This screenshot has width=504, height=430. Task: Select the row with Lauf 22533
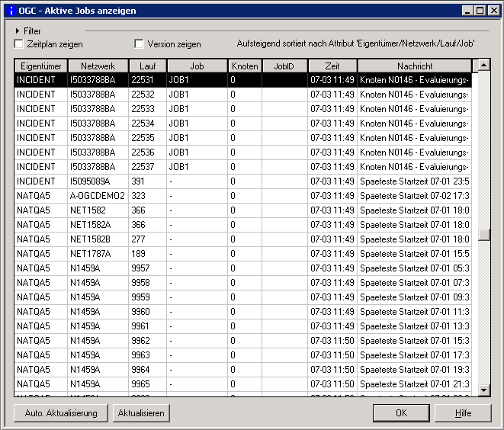pyautogui.click(x=243, y=108)
